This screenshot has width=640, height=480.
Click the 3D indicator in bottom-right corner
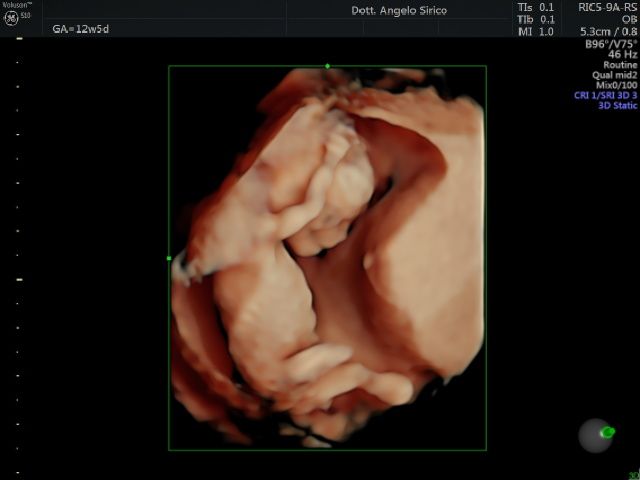(633, 475)
